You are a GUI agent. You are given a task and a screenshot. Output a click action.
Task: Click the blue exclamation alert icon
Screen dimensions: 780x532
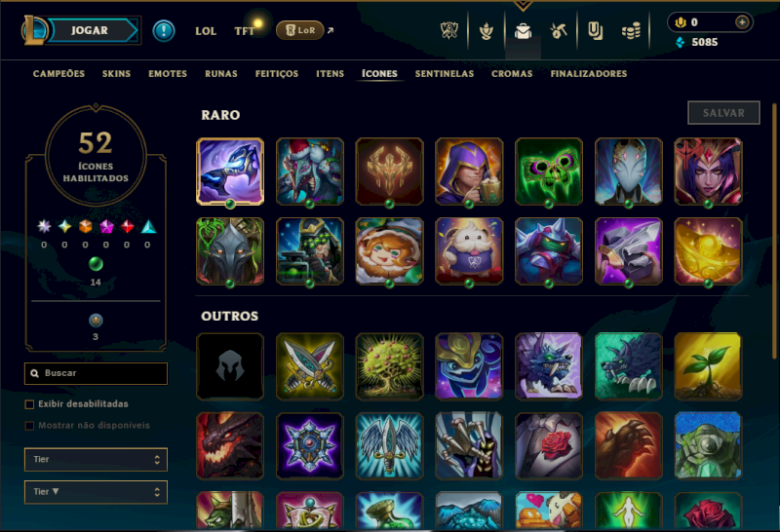click(164, 31)
